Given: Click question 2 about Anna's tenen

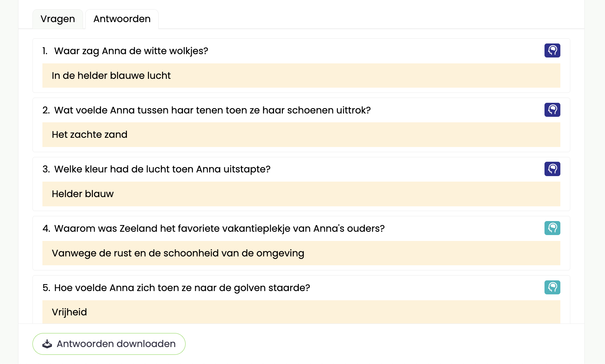Looking at the screenshot, I should point(212,110).
